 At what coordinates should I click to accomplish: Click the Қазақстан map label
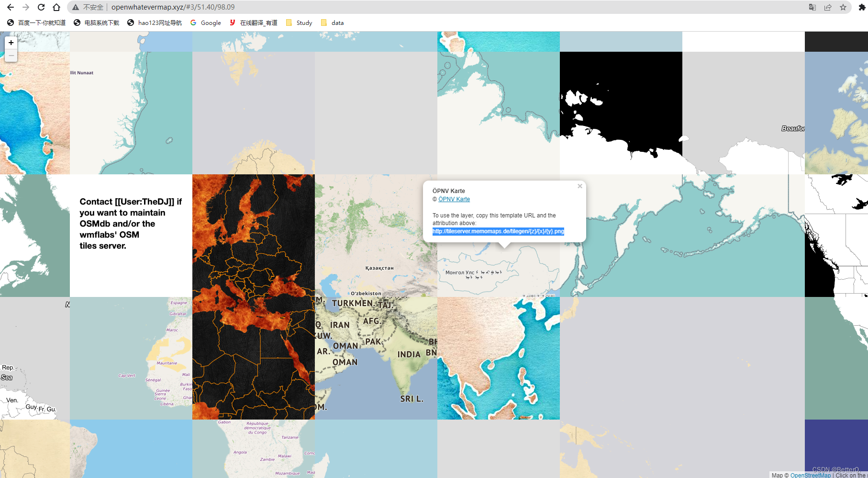[379, 268]
